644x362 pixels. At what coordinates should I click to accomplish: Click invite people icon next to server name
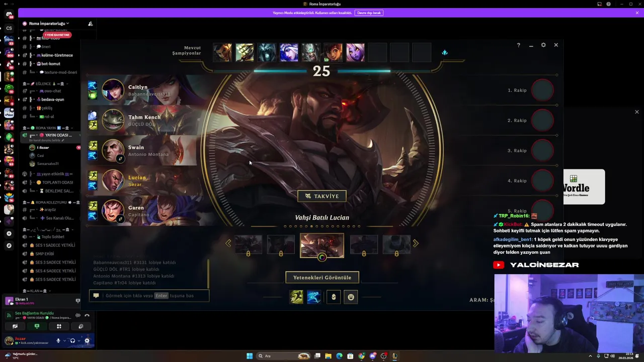point(90,24)
